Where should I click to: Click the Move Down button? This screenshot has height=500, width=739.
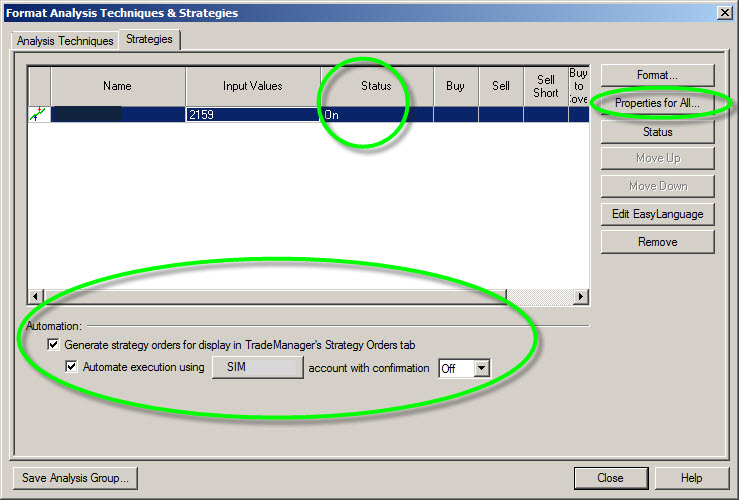pyautogui.click(x=657, y=186)
